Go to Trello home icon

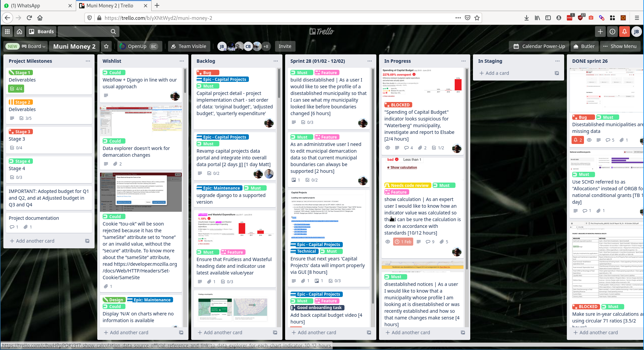coord(19,32)
